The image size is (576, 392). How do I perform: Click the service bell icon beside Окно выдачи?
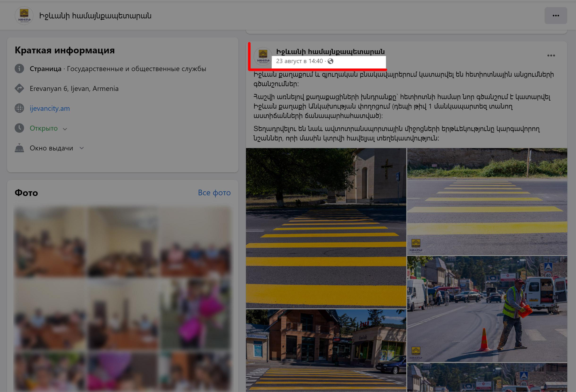(19, 148)
